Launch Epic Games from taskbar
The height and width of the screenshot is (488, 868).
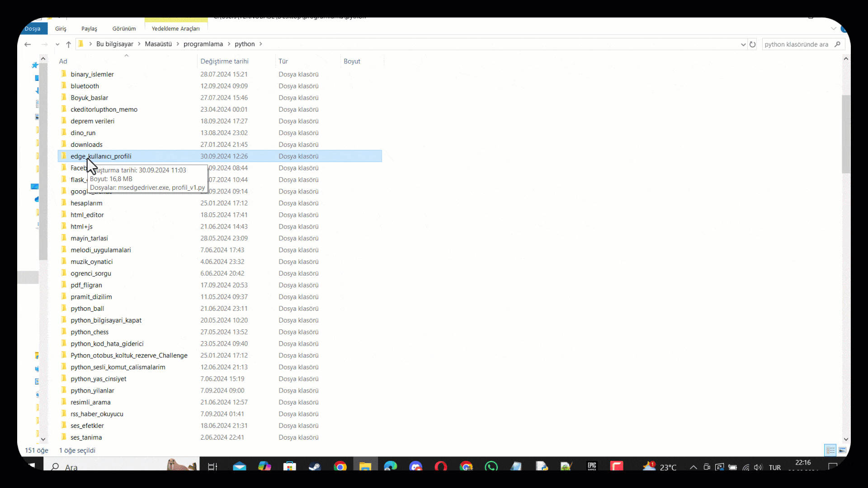pyautogui.click(x=592, y=466)
